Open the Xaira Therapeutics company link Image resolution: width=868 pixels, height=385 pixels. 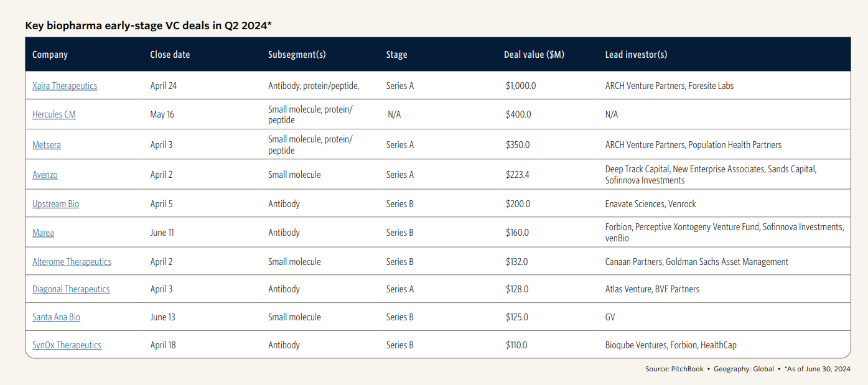(x=65, y=86)
